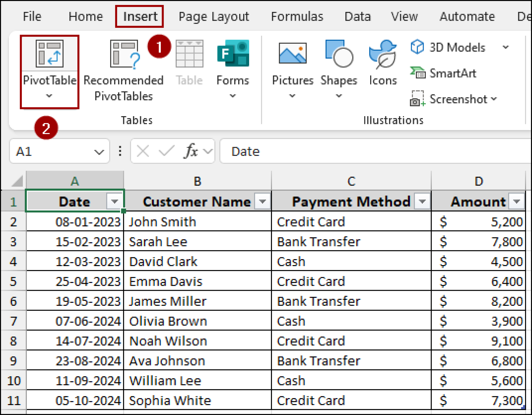Screen dimensions: 532x415
Task: Open the Payment Method filter dropdown
Action: click(422, 201)
